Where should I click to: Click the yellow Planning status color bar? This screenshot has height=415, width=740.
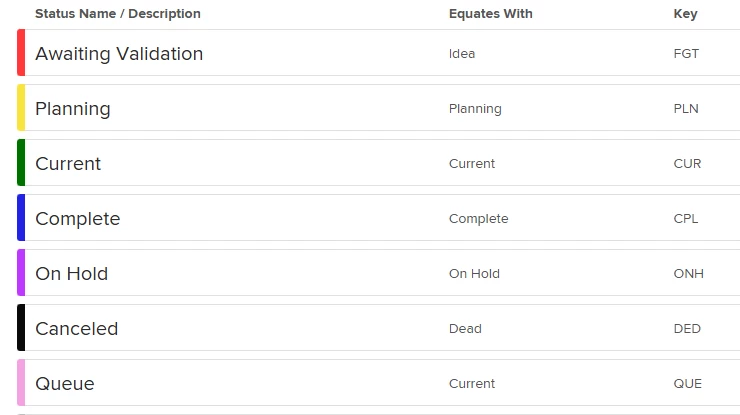pos(21,108)
